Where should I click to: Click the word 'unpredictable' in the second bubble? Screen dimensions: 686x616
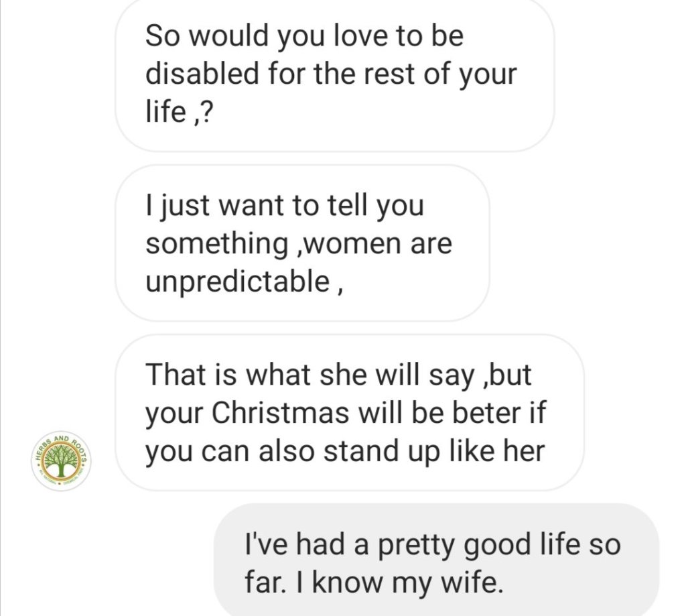coord(238,282)
